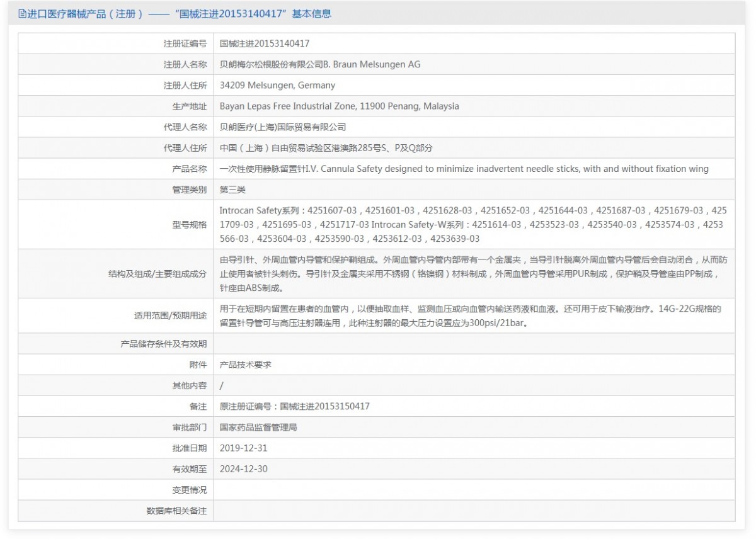This screenshot has width=756, height=539.
Task: Click the agent address containing 港澳路285号
Action: (326, 148)
